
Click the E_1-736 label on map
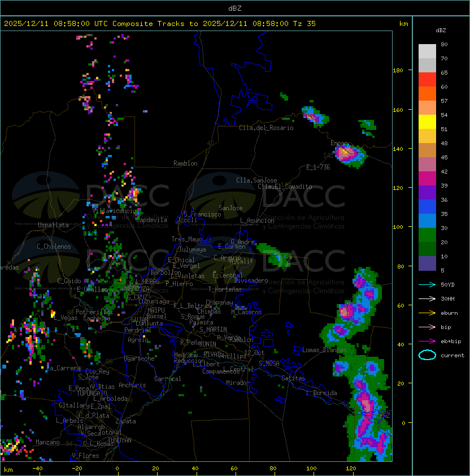318,167
